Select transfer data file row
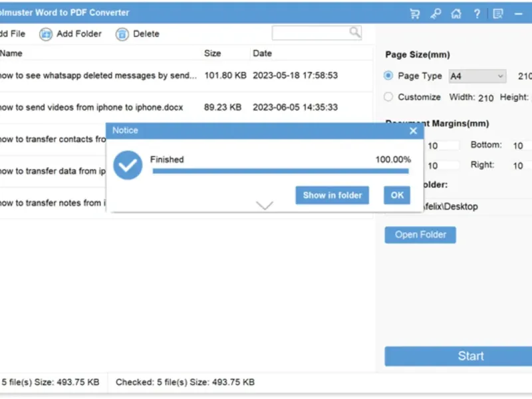 53,171
